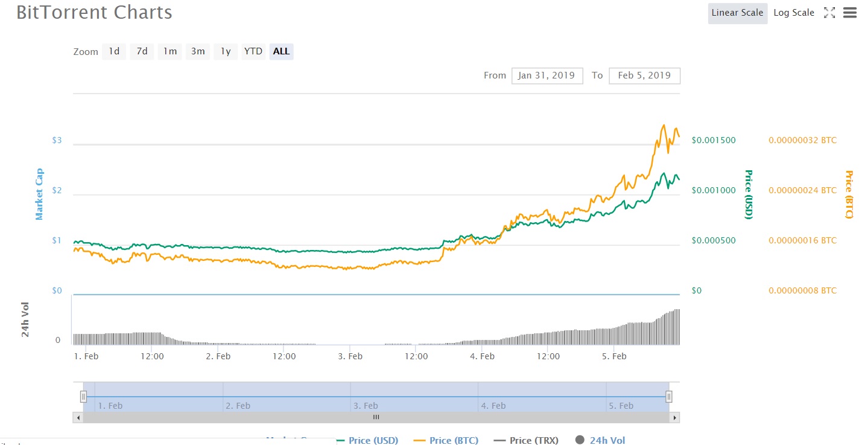Toggle Price (USD) series visibility
This screenshot has height=445, width=868.
(x=367, y=440)
